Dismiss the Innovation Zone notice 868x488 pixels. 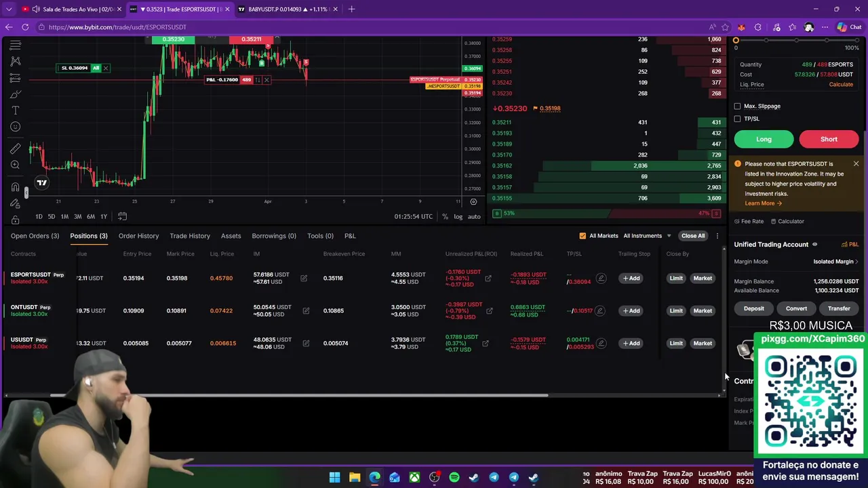click(x=856, y=164)
